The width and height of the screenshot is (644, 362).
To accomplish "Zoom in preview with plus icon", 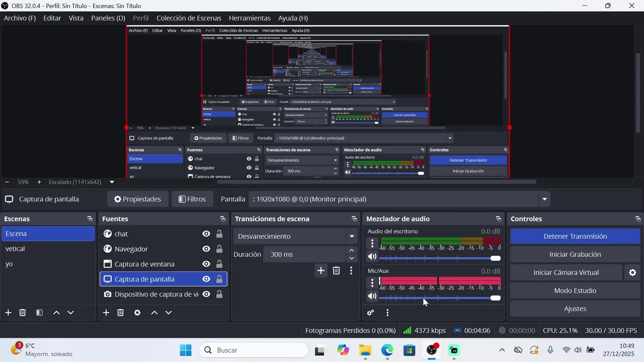I will (x=39, y=182).
